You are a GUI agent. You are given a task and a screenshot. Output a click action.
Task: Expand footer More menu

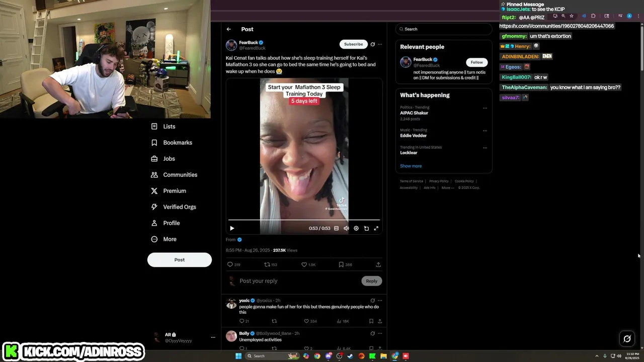click(x=448, y=188)
